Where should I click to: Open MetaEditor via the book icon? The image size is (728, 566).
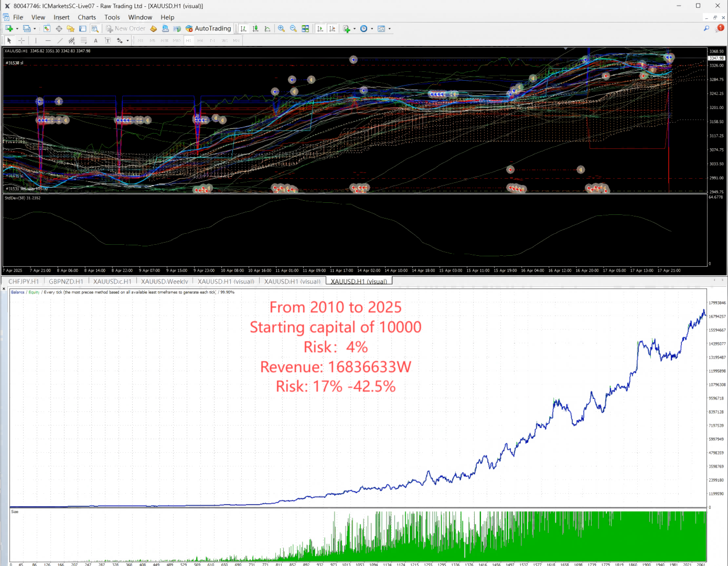point(154,29)
